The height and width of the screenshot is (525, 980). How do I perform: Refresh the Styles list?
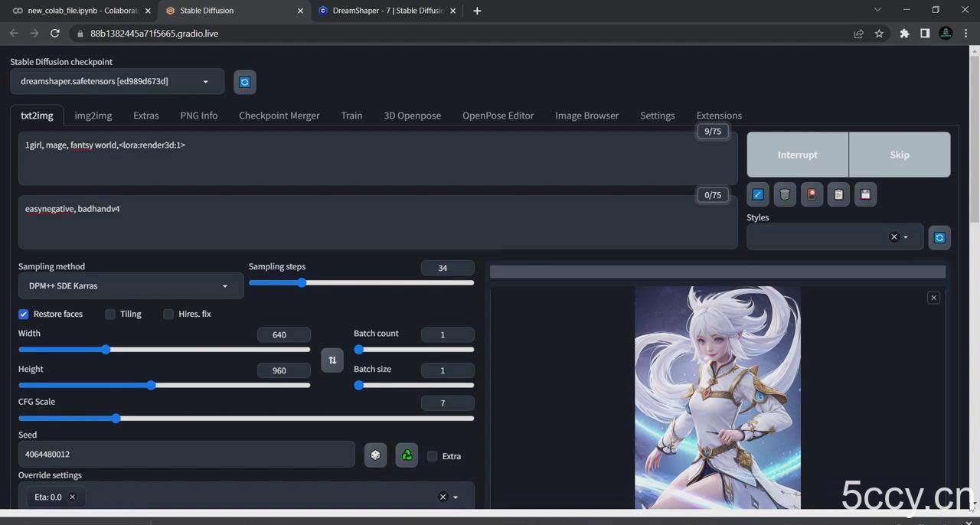(939, 237)
